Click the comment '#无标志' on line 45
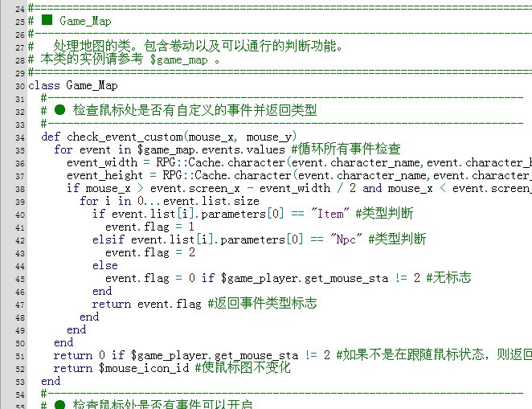This screenshot has width=532, height=409. coord(448,278)
